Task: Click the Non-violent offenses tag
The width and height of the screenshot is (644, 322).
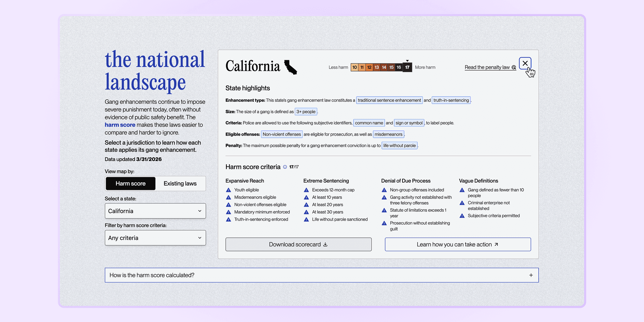Action: [x=282, y=134]
